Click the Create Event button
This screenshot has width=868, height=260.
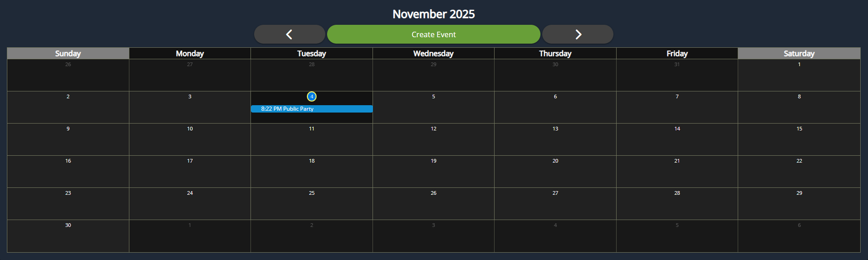click(x=434, y=34)
